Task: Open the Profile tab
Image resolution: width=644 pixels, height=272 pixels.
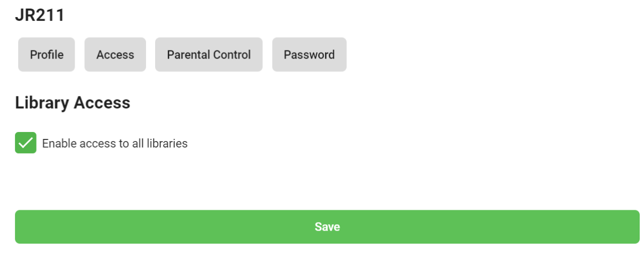Action: coord(47,55)
